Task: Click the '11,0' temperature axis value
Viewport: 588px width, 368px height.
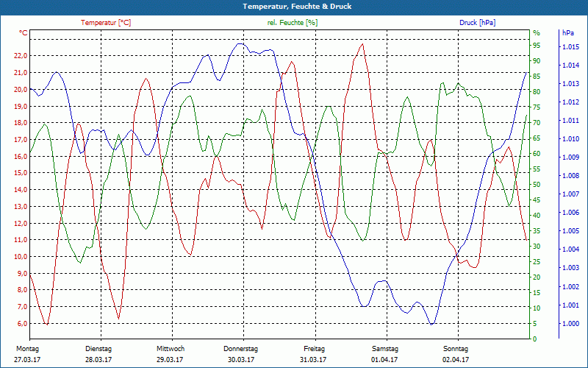Action: coord(21,240)
